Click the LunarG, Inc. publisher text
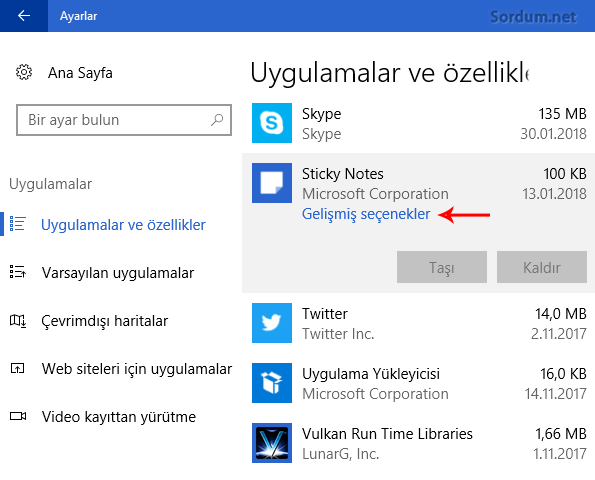The image size is (595, 480). pos(340,454)
